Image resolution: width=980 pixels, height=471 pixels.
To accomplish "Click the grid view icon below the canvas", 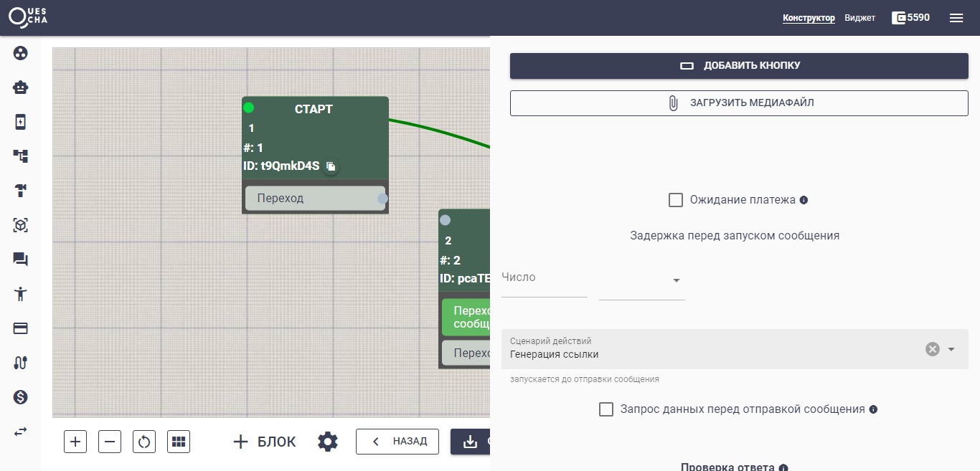I will coord(179,442).
